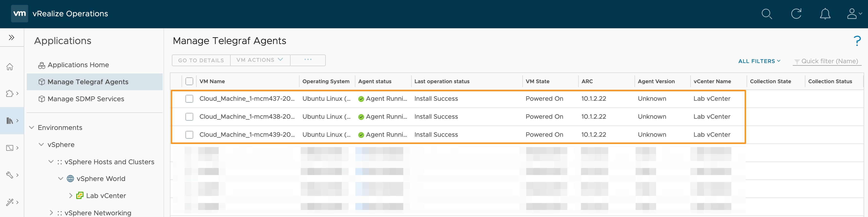Image resolution: width=868 pixels, height=217 pixels.
Task: Collapse the vSphere World node
Action: [x=61, y=179]
